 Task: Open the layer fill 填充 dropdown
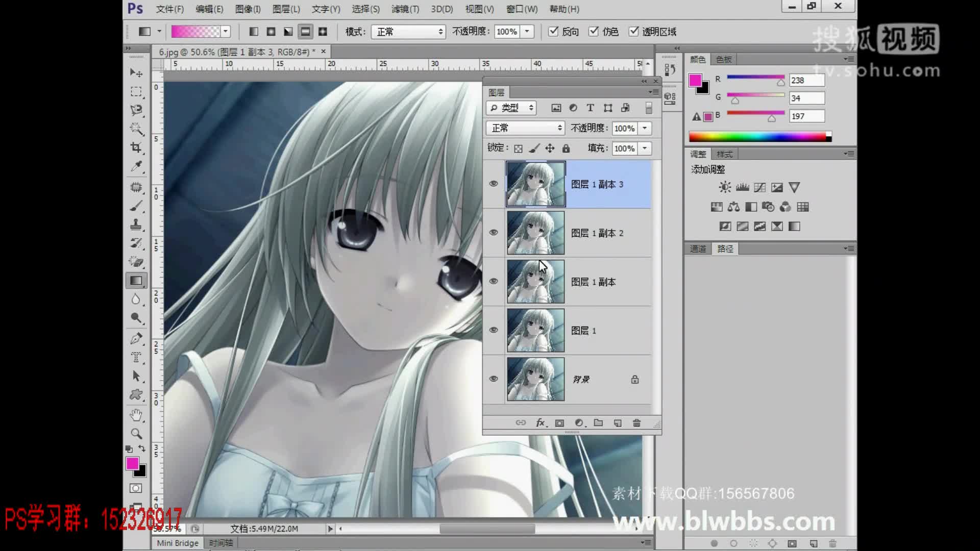coord(645,148)
